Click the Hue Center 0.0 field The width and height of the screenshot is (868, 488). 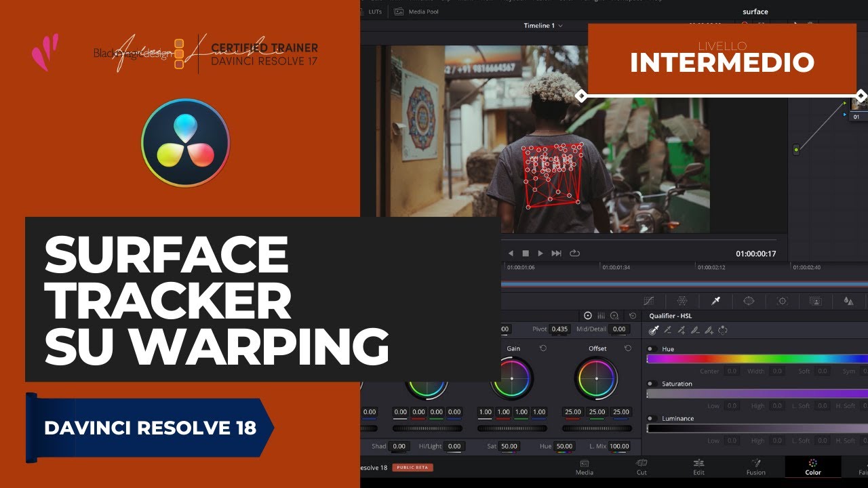pyautogui.click(x=732, y=371)
